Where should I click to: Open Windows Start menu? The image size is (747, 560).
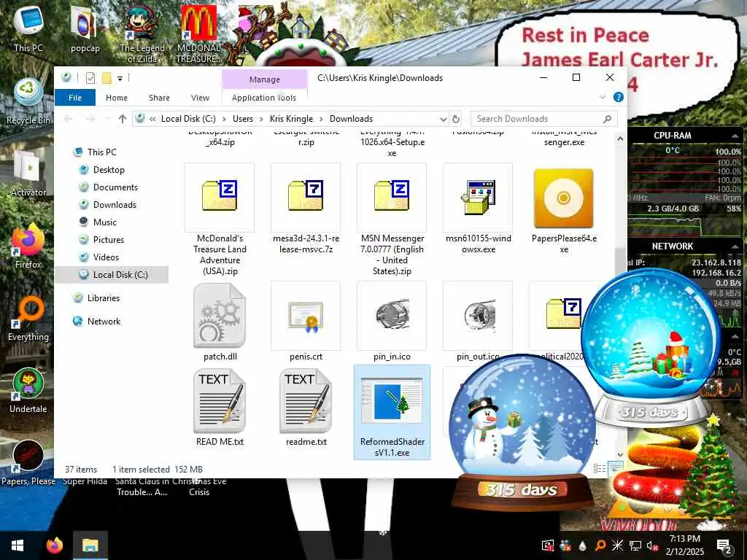tap(18, 545)
